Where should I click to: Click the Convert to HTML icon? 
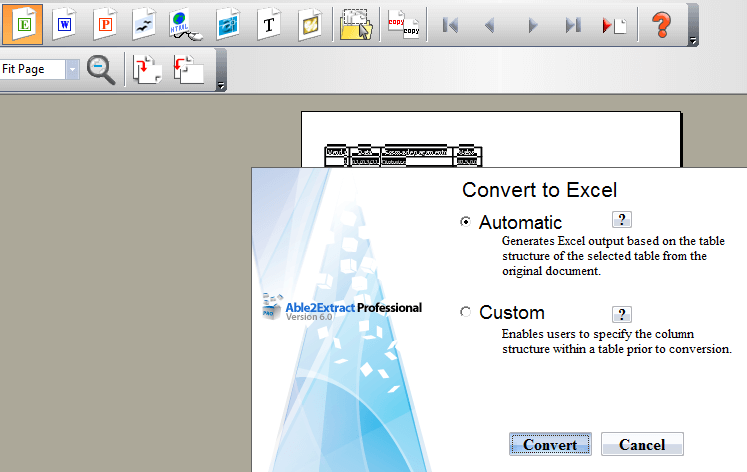click(183, 24)
